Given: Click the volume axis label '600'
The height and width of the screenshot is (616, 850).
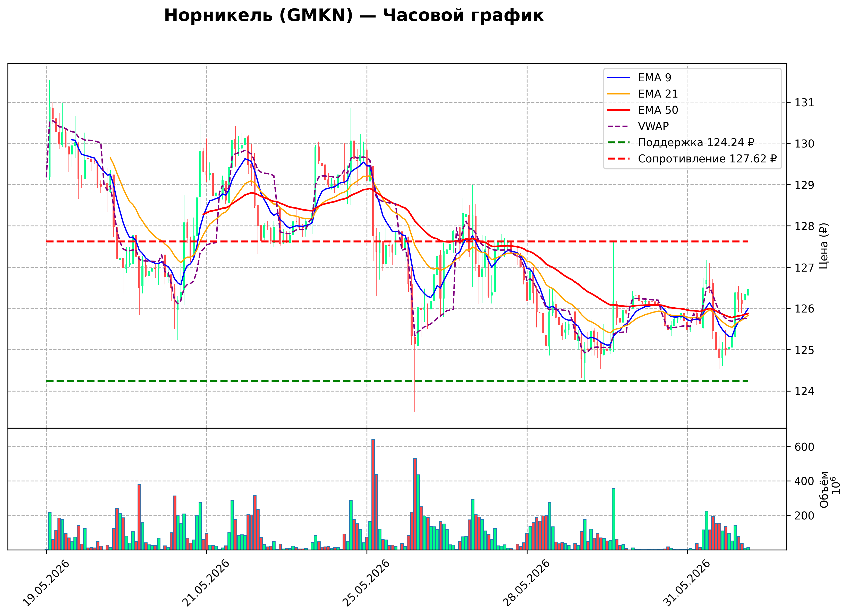Looking at the screenshot, I should [x=804, y=447].
